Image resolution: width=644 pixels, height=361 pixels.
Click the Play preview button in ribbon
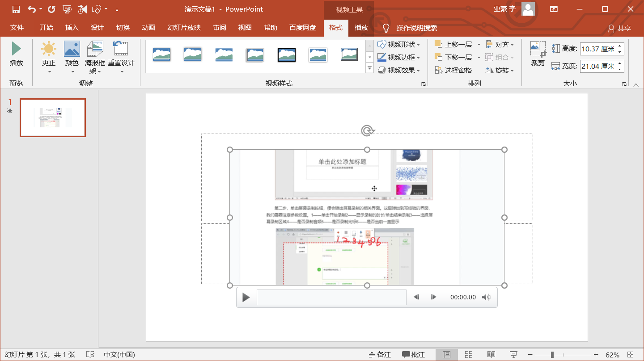pos(17,54)
